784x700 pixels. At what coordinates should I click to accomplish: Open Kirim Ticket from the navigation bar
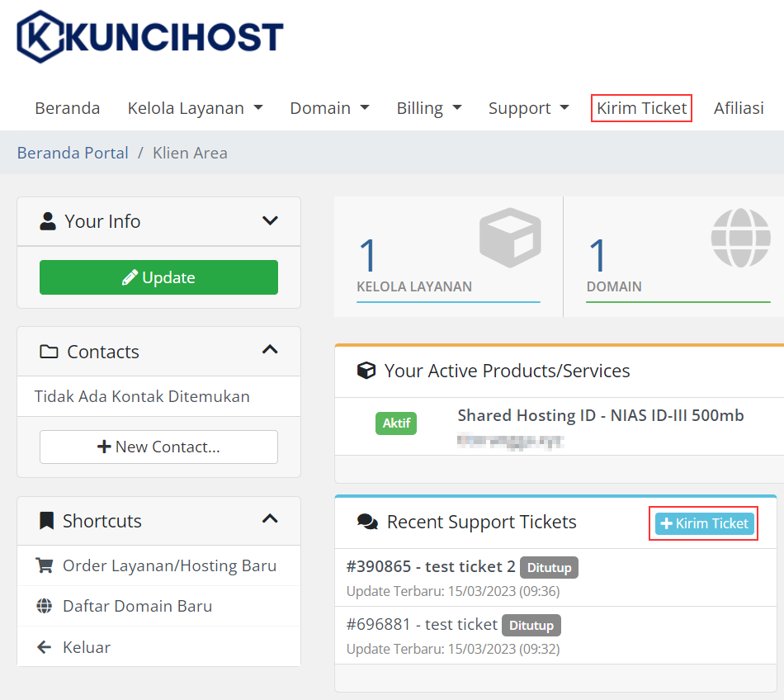tap(641, 108)
